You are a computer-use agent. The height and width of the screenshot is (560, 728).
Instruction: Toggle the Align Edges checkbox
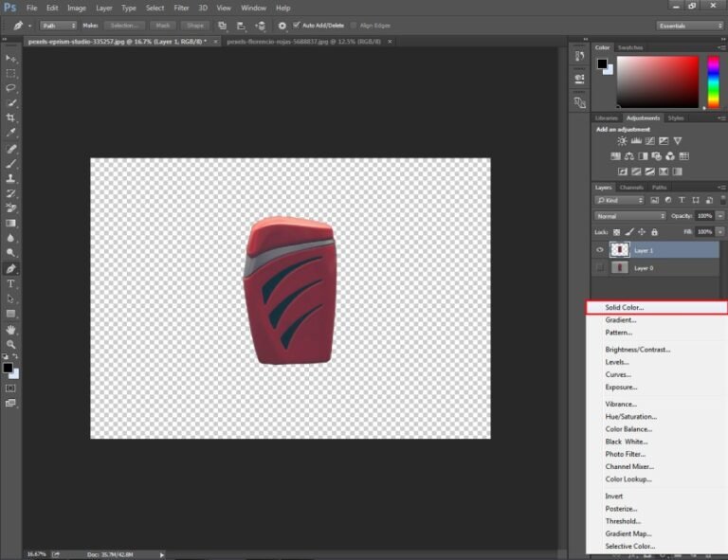click(x=354, y=25)
